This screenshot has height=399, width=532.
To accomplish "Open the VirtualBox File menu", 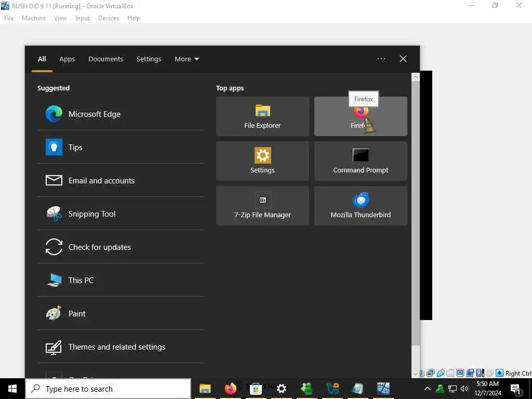I will pos(9,18).
